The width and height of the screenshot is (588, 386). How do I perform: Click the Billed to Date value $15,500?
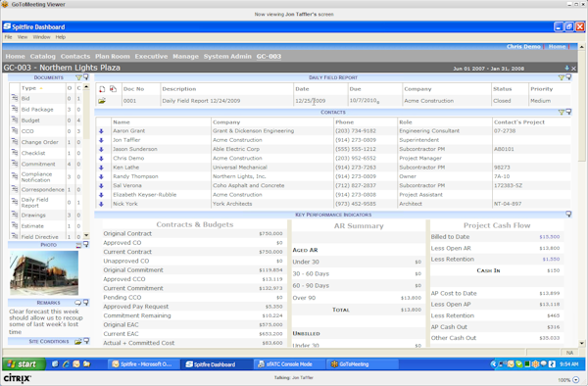tap(550, 237)
